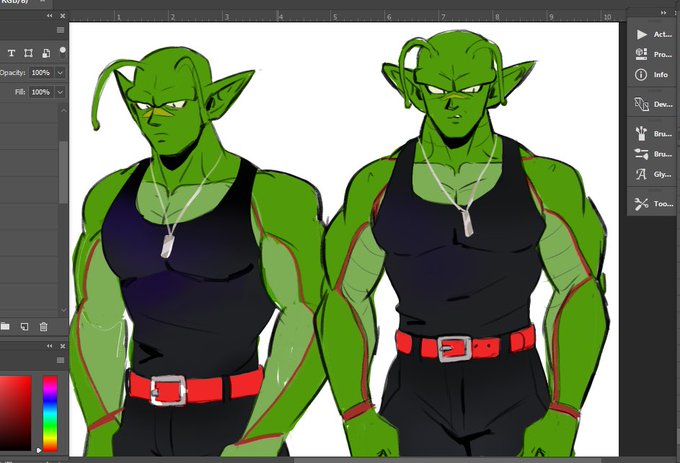Open the Brushes panel (brush cup icon)

(641, 134)
